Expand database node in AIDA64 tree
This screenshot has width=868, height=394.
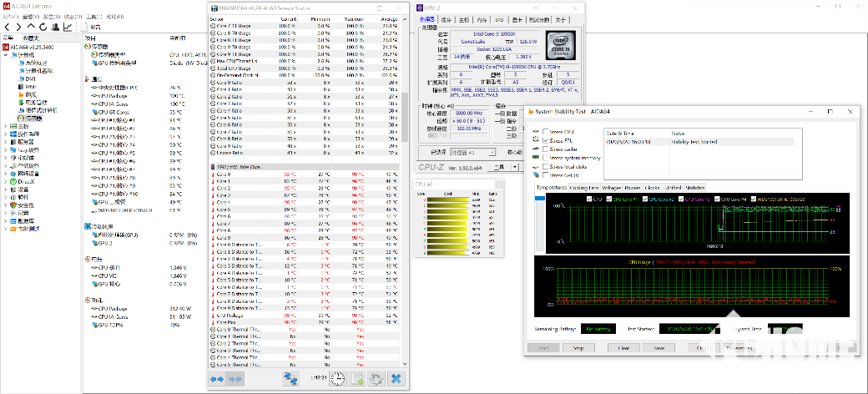pos(6,221)
